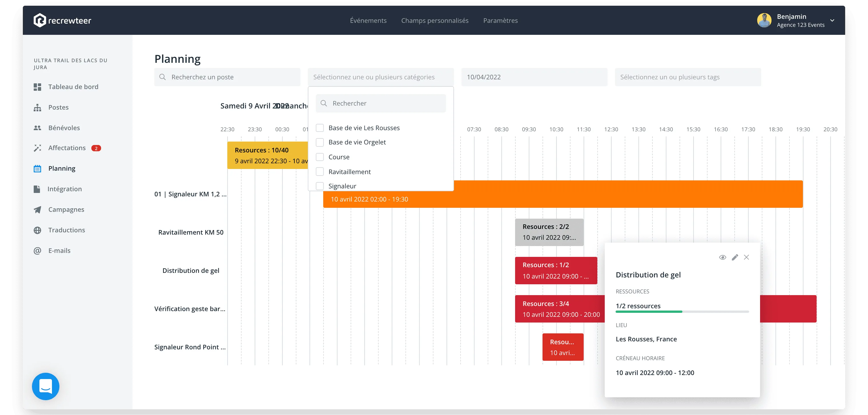Open the Événements menu
868x415 pixels.
[368, 21]
